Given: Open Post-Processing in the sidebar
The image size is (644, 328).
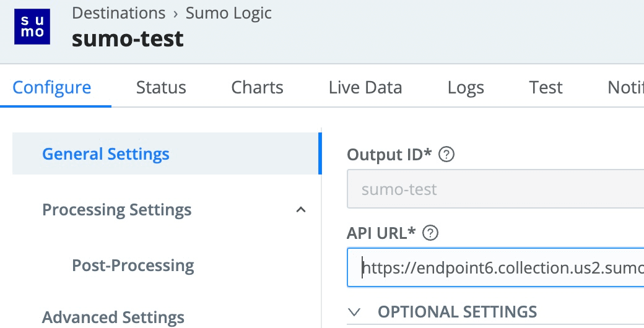Looking at the screenshot, I should point(133,265).
